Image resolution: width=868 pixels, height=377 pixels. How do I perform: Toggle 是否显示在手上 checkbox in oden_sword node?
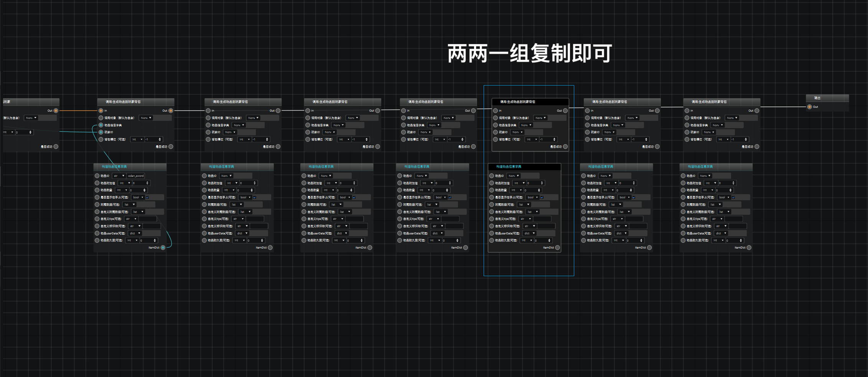point(147,198)
